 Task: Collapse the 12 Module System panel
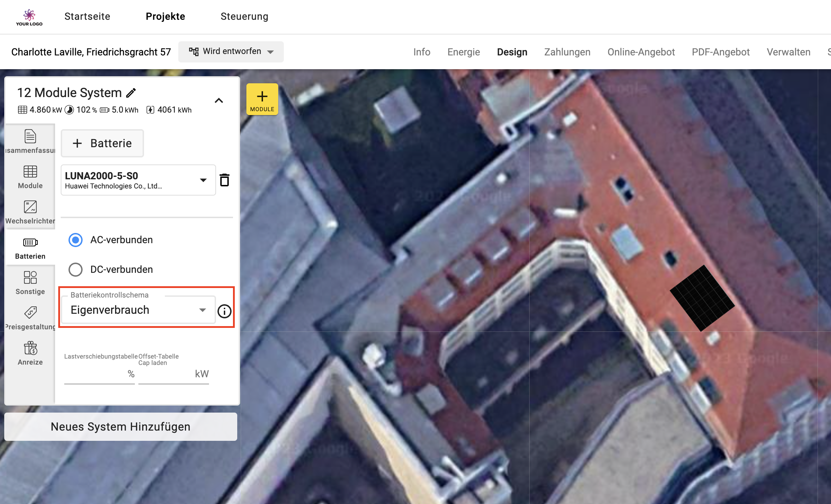pyautogui.click(x=219, y=101)
